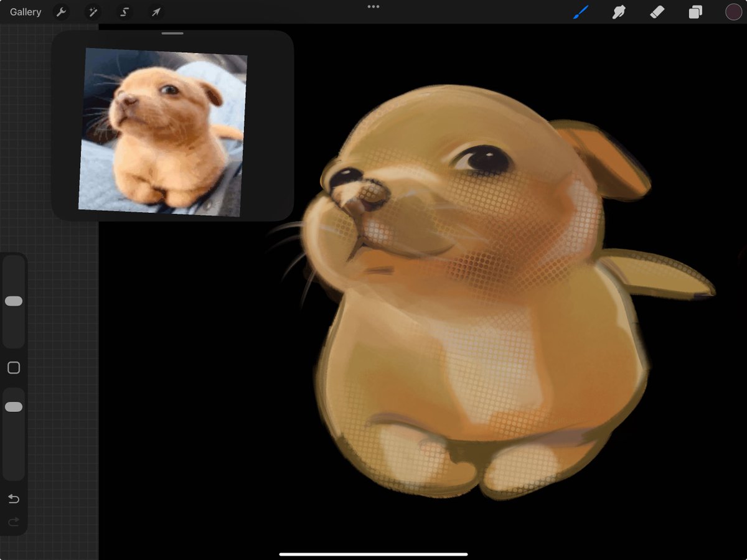Tap the Modify square button in sidebar
The width and height of the screenshot is (747, 560).
click(14, 368)
